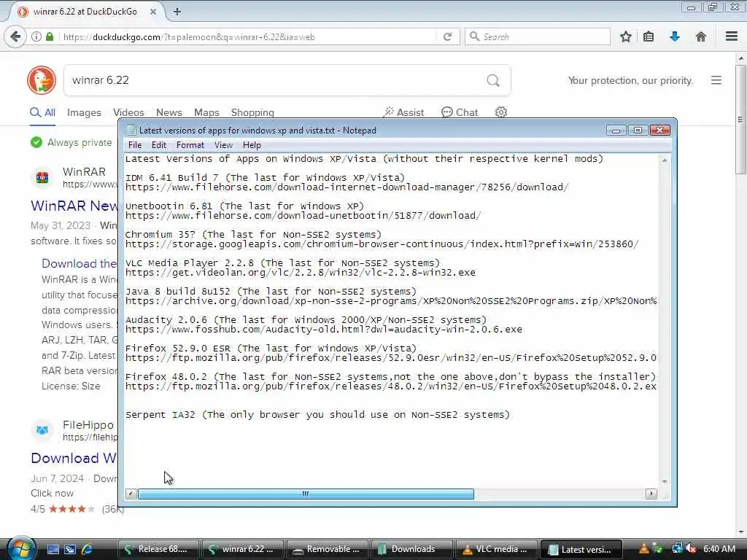This screenshot has height=560, width=747.
Task: Click the Unetbootin 6.81 line
Action: (244, 206)
